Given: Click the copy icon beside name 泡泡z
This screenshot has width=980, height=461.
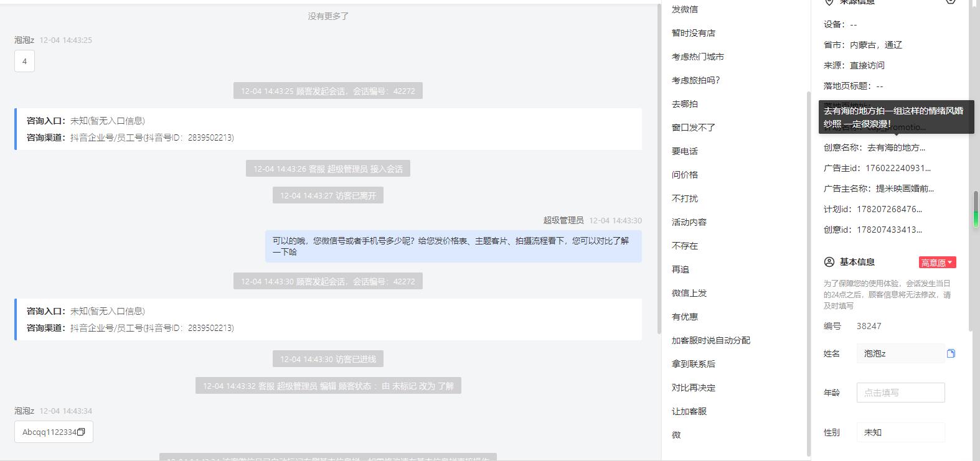Looking at the screenshot, I should (x=951, y=353).
